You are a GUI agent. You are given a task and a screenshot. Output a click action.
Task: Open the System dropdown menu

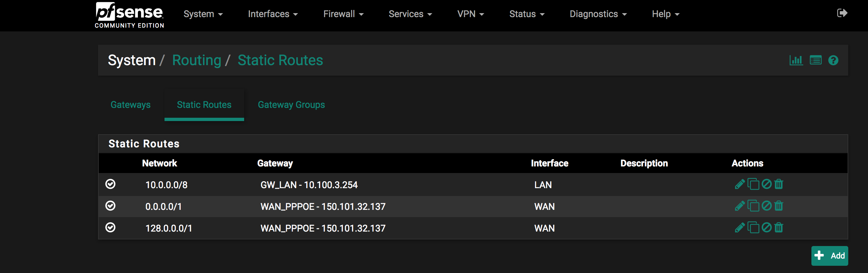203,14
